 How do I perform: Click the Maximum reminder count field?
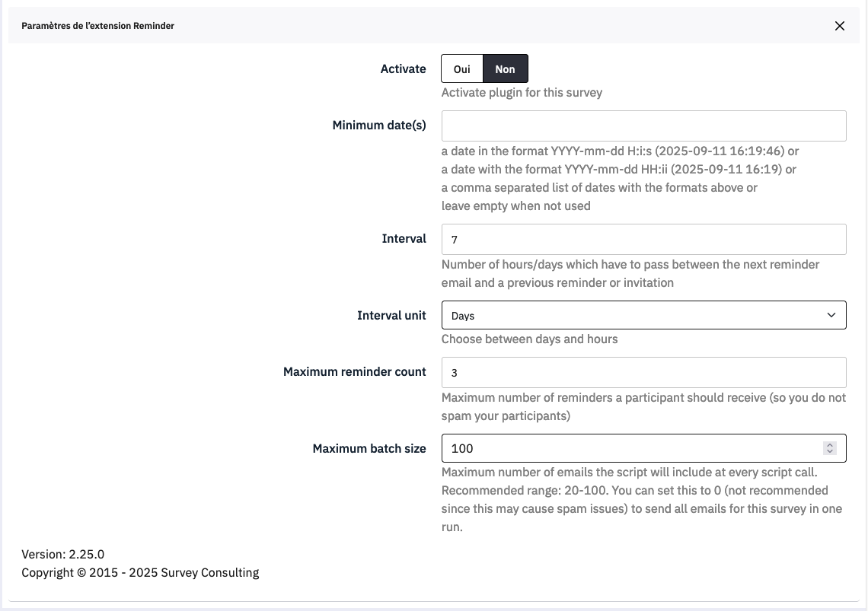[643, 372]
